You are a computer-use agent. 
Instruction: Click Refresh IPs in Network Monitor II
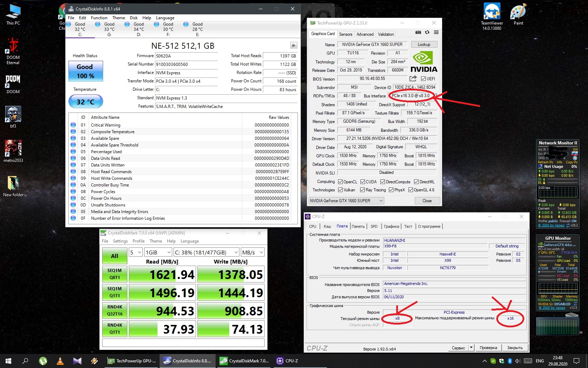[x=545, y=162]
